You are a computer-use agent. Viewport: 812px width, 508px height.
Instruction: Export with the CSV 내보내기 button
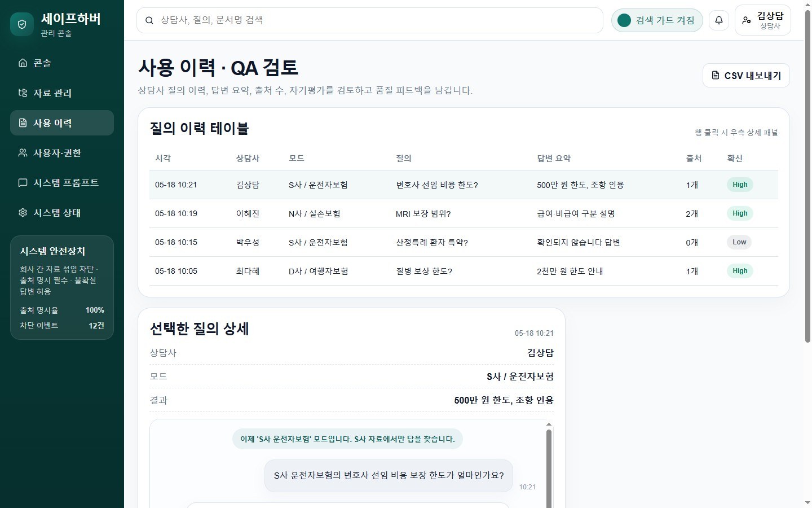coord(746,75)
